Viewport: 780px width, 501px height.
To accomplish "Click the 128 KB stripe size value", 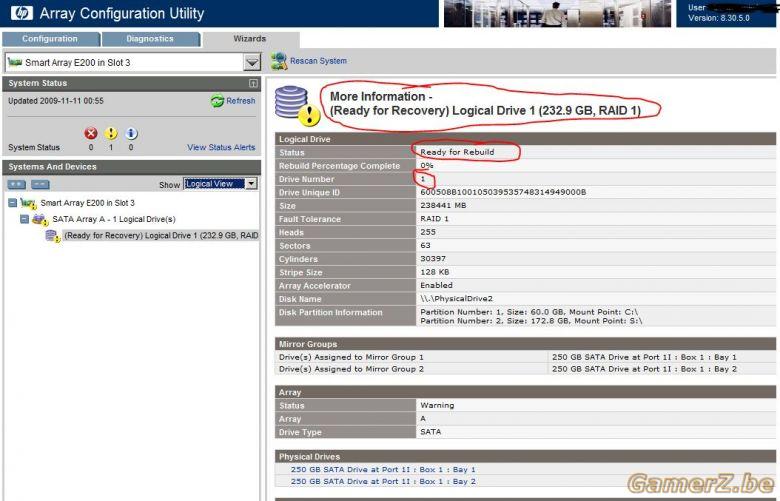I will 435,272.
